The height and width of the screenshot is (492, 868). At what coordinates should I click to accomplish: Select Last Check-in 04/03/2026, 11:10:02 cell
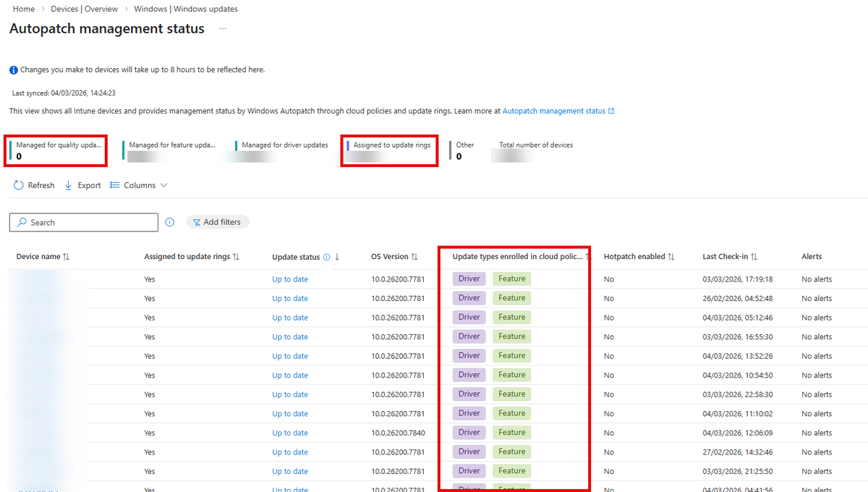[738, 414]
